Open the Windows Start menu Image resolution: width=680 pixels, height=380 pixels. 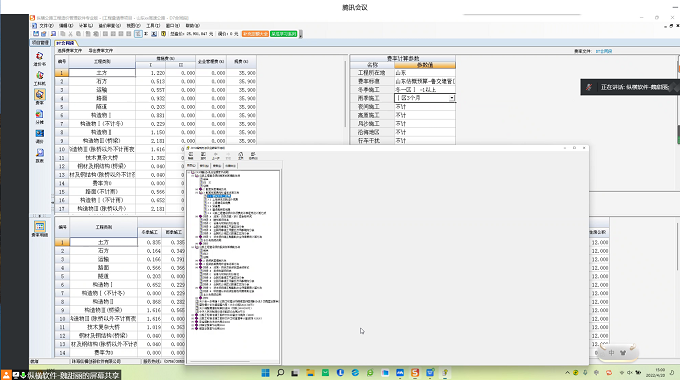point(265,373)
